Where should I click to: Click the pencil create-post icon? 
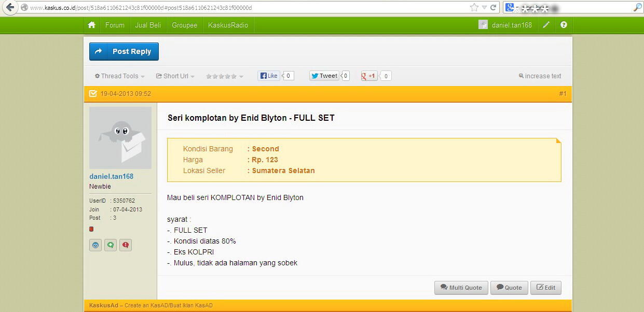[x=546, y=25]
